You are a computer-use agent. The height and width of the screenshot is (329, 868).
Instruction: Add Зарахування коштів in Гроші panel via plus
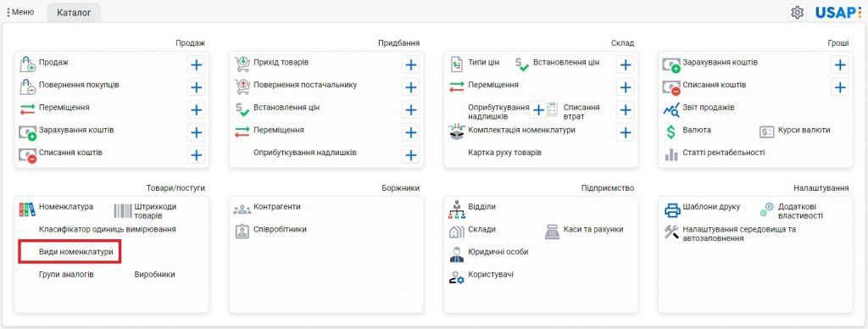point(840,65)
